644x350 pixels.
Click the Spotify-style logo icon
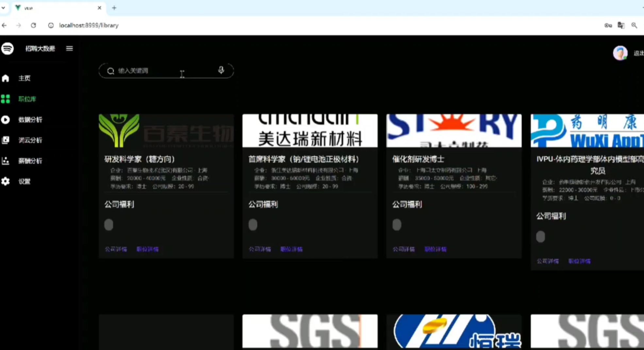point(8,49)
